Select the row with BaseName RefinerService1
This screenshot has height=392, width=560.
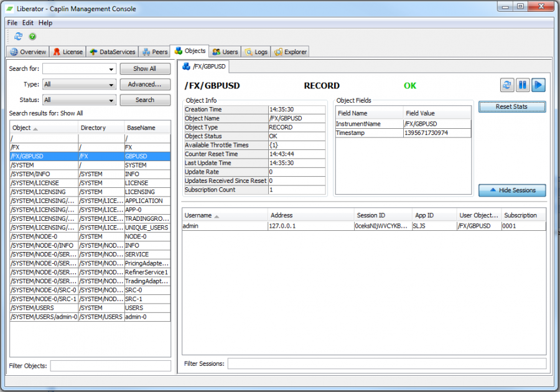(90, 272)
